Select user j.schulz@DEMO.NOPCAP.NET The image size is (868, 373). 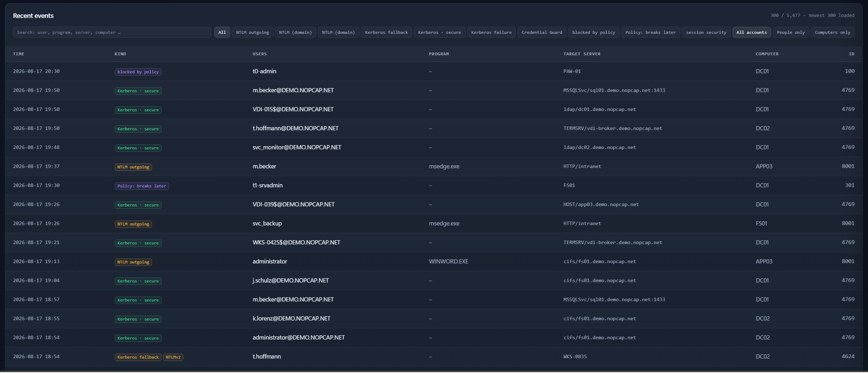point(291,280)
